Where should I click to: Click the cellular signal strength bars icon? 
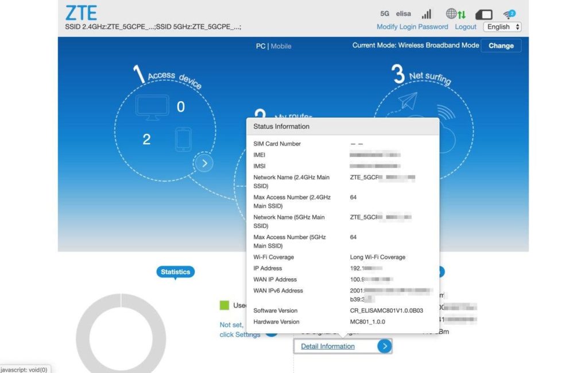(x=427, y=14)
